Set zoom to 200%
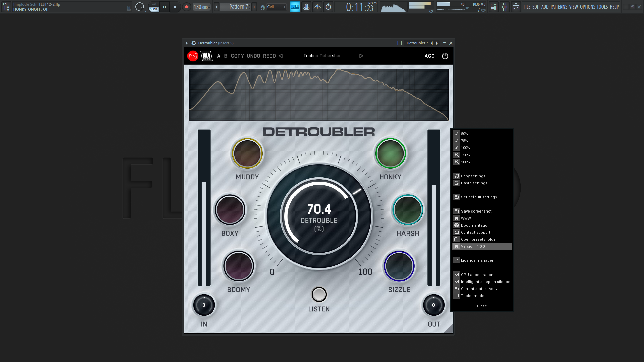Screen dimensions: 644x362 coord(482,162)
